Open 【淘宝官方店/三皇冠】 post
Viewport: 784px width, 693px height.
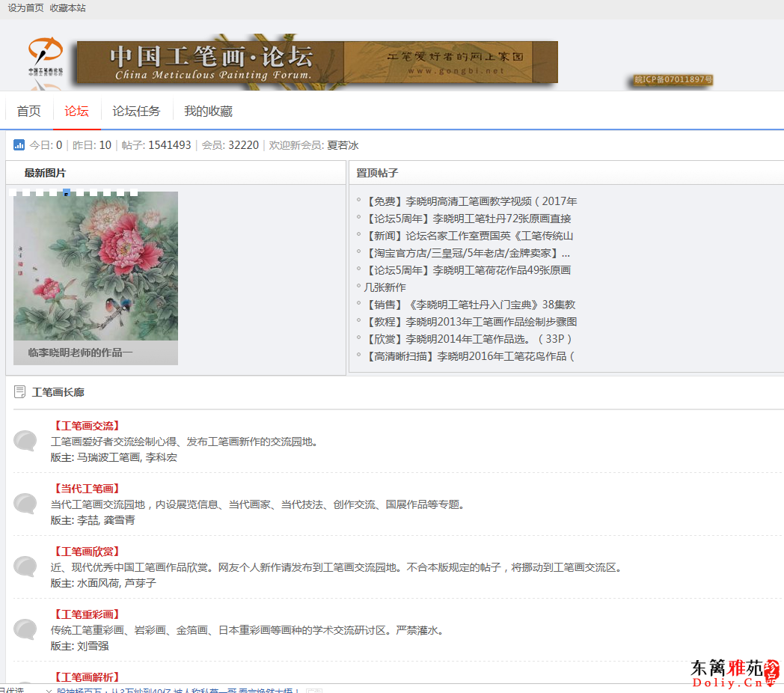coord(467,253)
